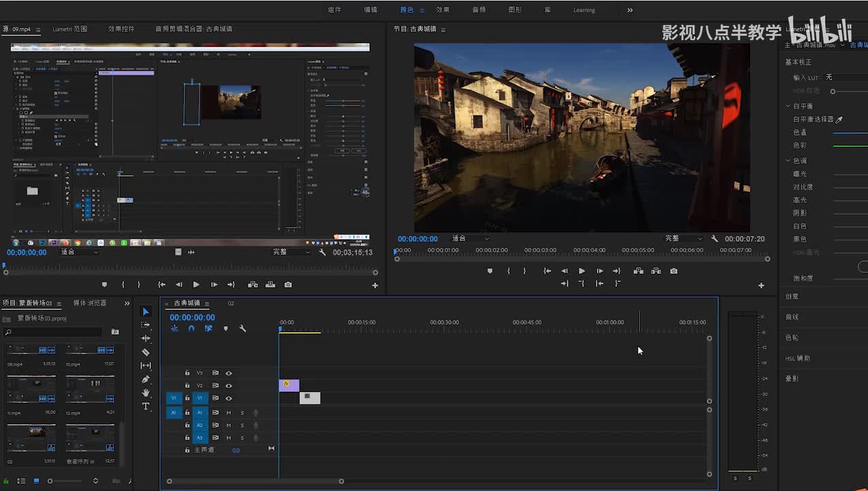Pick the Type tool

coord(146,406)
